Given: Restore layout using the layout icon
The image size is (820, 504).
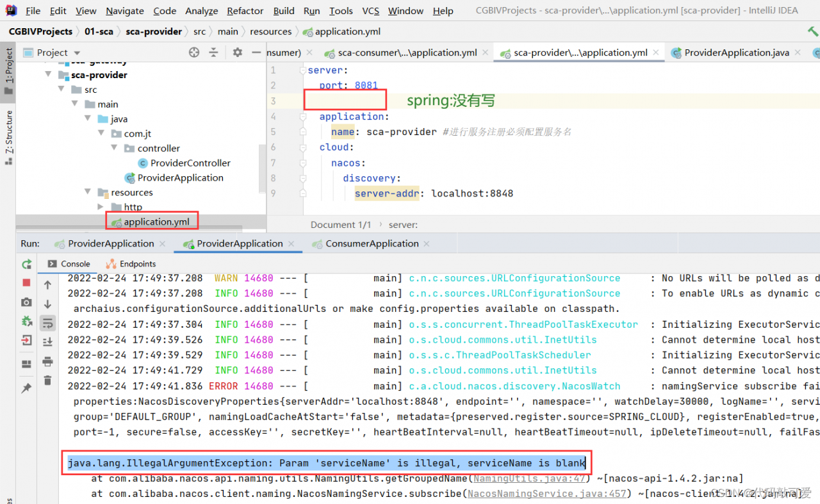Looking at the screenshot, I should coord(26,364).
